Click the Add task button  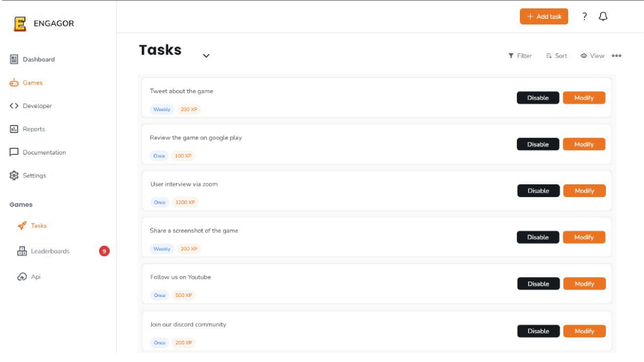[x=544, y=16]
